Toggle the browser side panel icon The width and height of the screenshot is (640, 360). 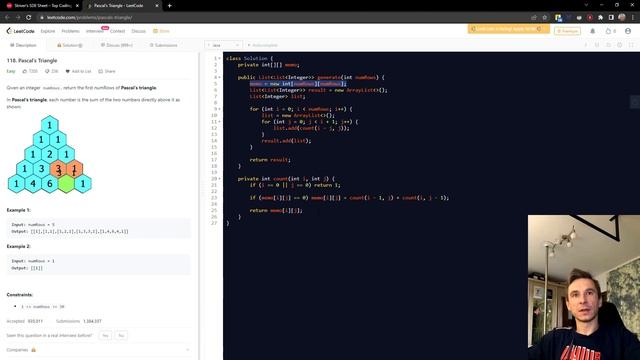coord(611,18)
